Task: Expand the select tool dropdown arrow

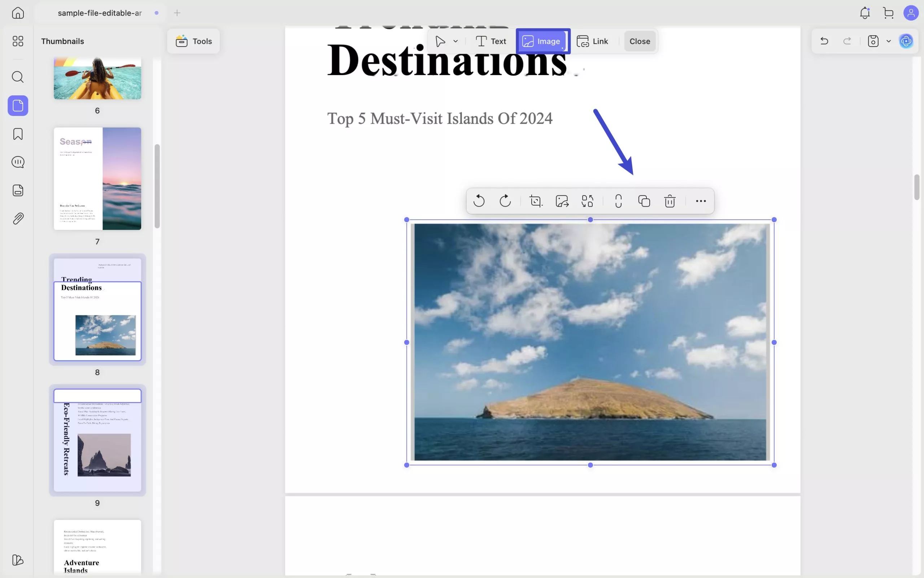Action: click(x=456, y=41)
